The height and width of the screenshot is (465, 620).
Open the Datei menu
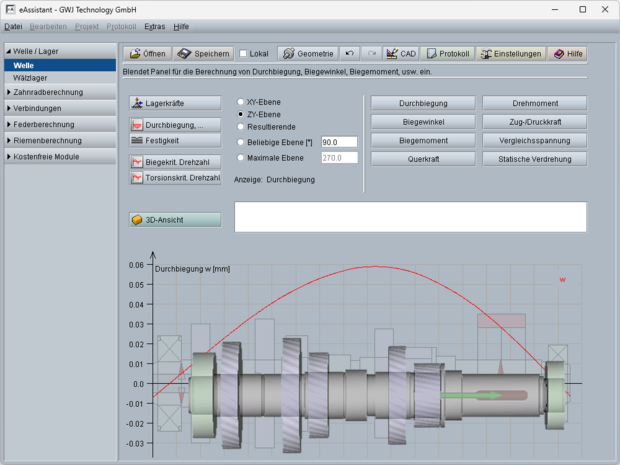coord(13,26)
